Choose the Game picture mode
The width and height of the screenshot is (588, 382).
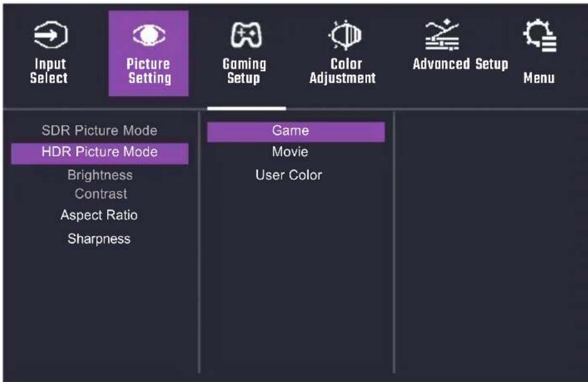point(296,132)
